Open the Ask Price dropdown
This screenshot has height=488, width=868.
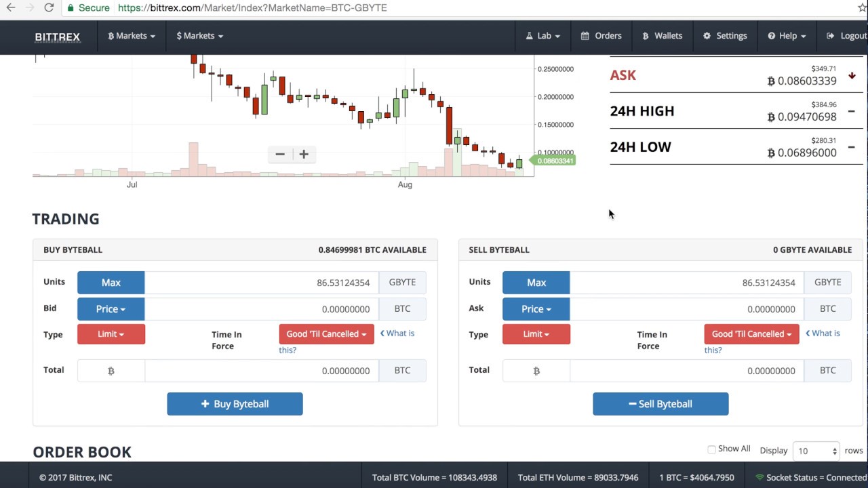536,309
